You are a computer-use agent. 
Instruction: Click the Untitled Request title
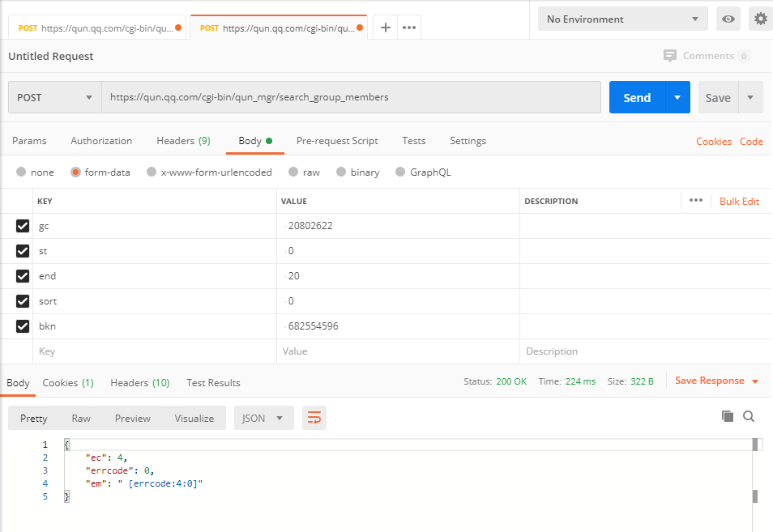point(51,56)
